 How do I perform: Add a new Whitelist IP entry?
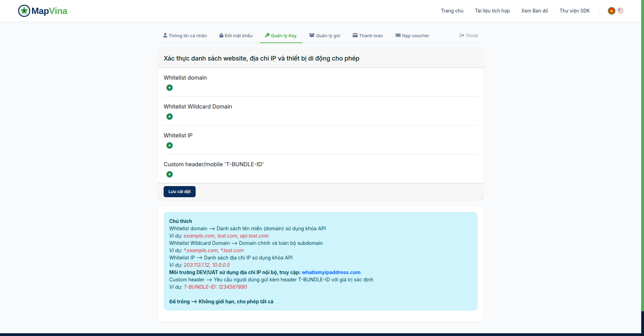click(170, 145)
